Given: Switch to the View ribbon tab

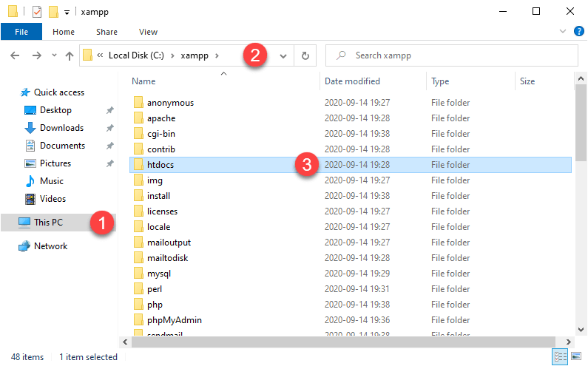Looking at the screenshot, I should coord(148,32).
